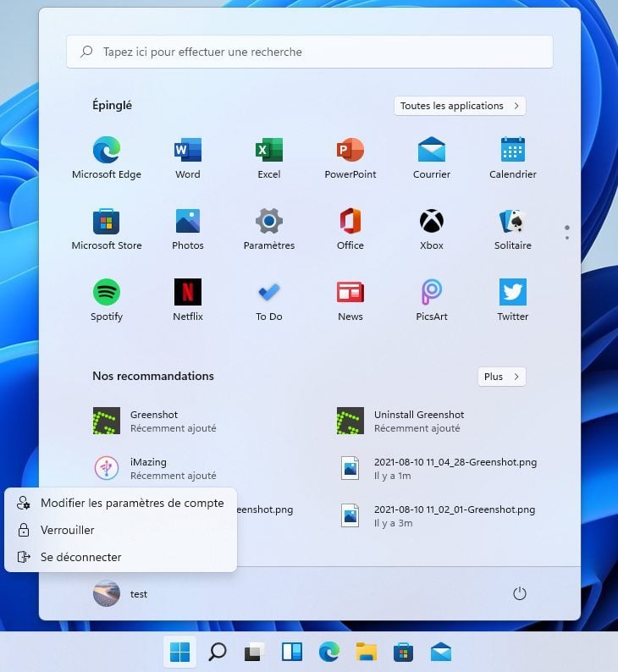This screenshot has width=618, height=672.
Task: Open the Calendrier app
Action: point(512,157)
